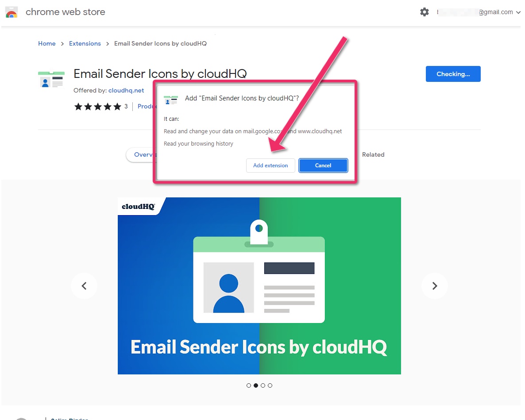
Task: Advance to the next carousel slide
Action: (434, 286)
